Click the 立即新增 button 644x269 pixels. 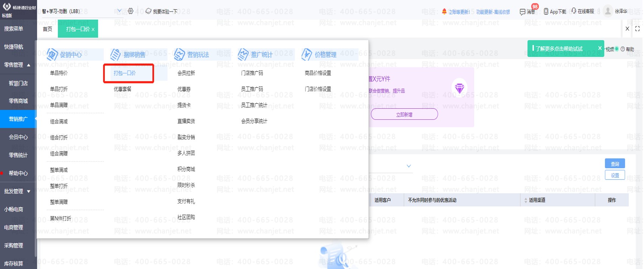pyautogui.click(x=404, y=114)
